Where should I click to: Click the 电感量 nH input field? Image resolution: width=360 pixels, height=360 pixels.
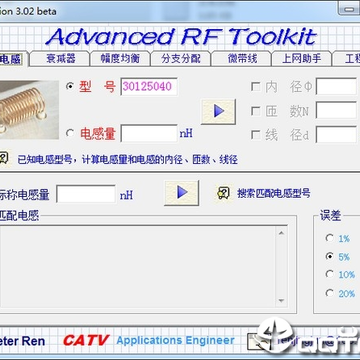[x=149, y=134]
